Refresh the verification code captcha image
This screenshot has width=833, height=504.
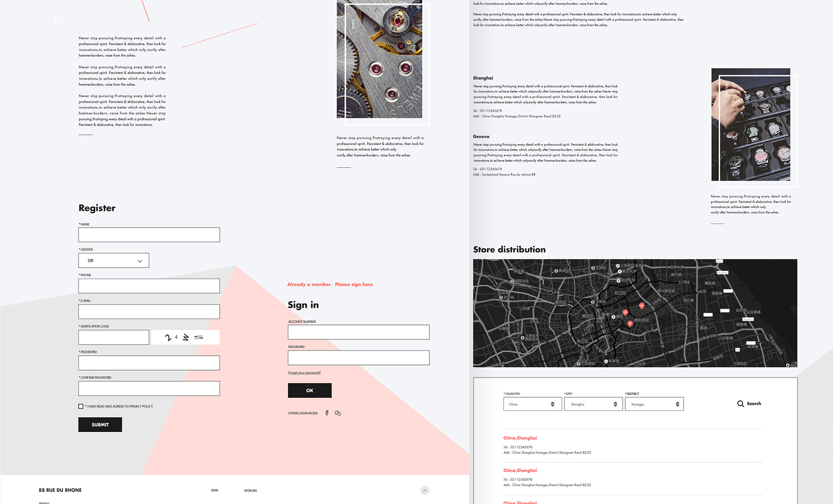click(x=185, y=337)
